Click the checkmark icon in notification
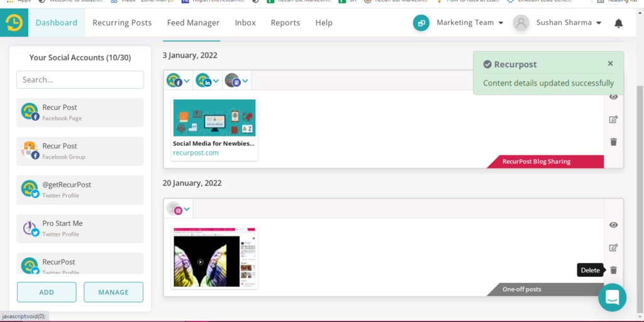 tap(487, 65)
